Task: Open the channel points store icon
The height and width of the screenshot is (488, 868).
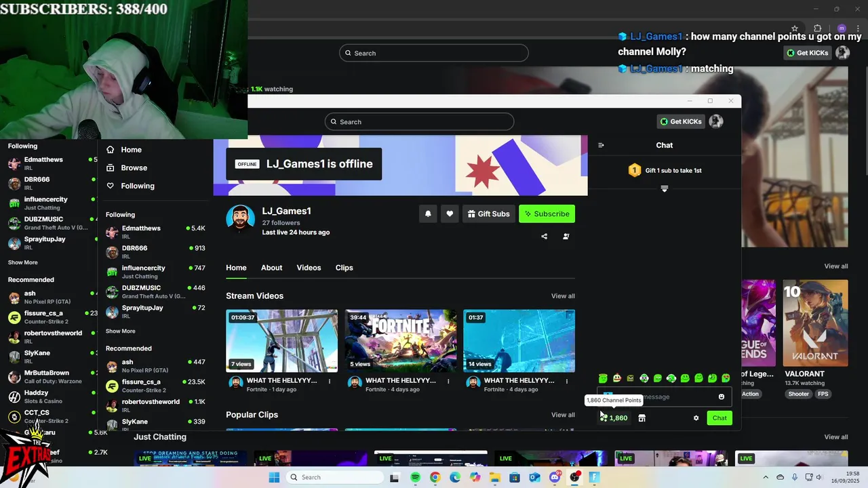Action: pos(642,418)
